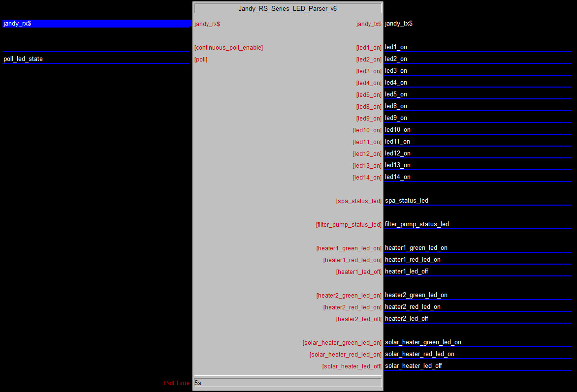
Task: Select the white led5_on output signal name
Action: (x=396, y=94)
